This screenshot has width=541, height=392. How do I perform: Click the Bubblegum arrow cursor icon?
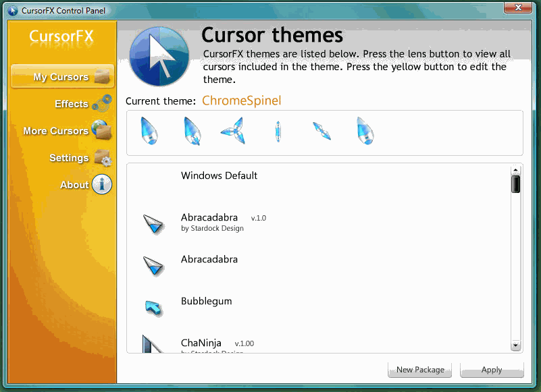(153, 308)
